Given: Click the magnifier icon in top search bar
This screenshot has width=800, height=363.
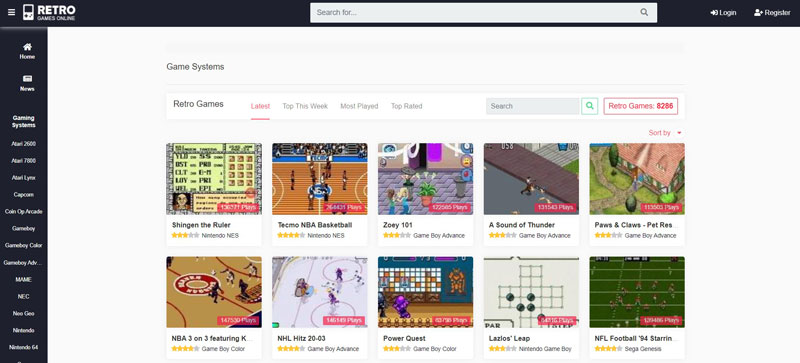Looking at the screenshot, I should [x=644, y=13].
